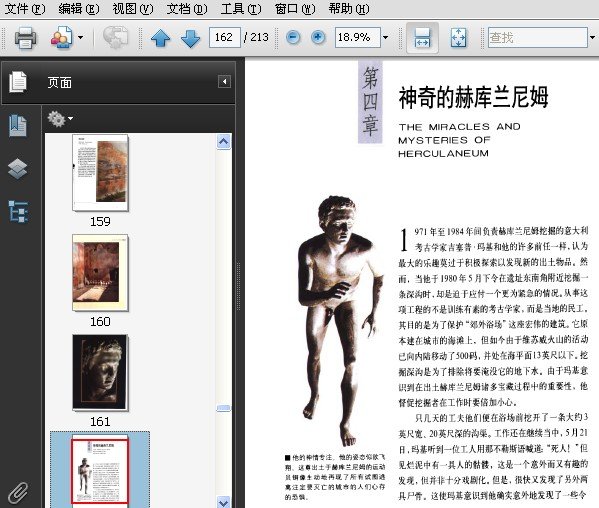Click the chapter heading 神奇的赫库兰尼姆

(x=474, y=97)
